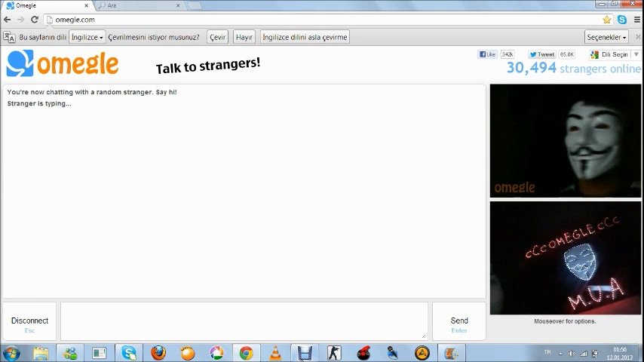This screenshot has width=644, height=362.
Task: Click the Twitter Tweet button
Action: coord(542,54)
